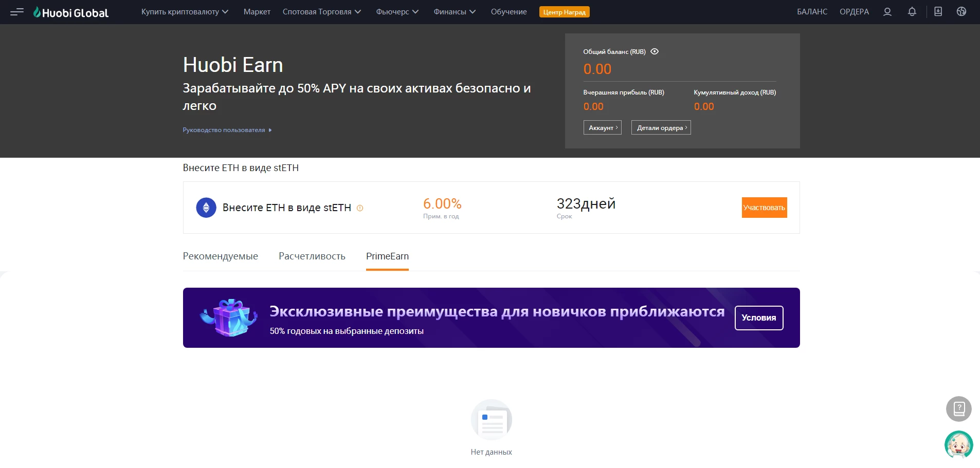Click the Аккаунт button
The width and height of the screenshot is (980, 468).
pos(603,127)
